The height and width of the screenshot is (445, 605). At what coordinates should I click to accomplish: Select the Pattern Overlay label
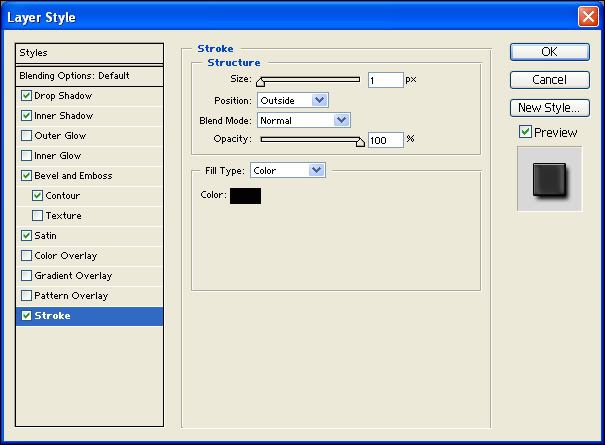point(71,296)
